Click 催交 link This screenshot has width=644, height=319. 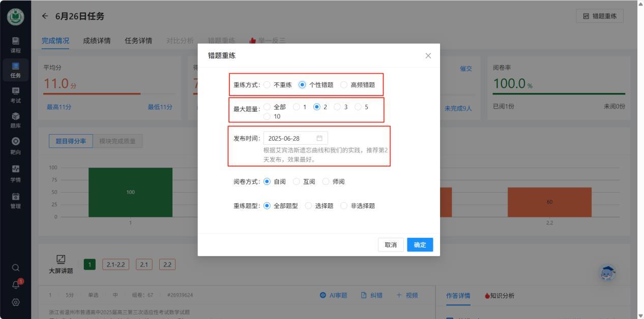click(466, 69)
